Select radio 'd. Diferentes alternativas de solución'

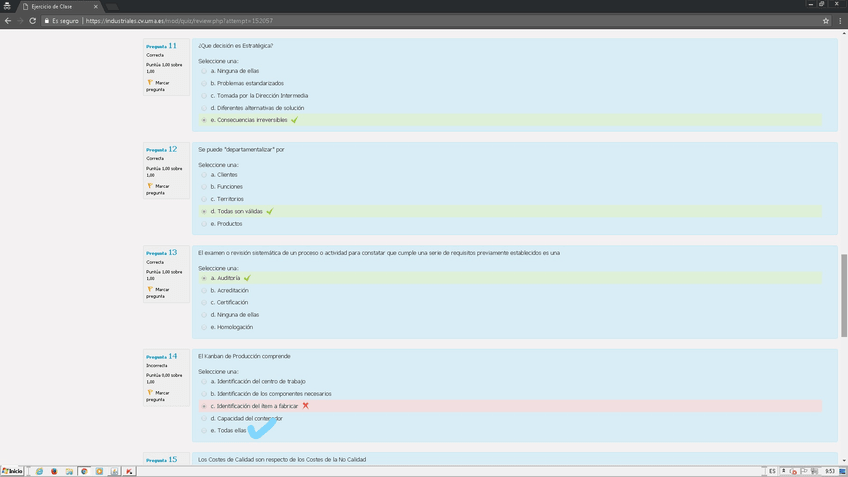click(204, 108)
